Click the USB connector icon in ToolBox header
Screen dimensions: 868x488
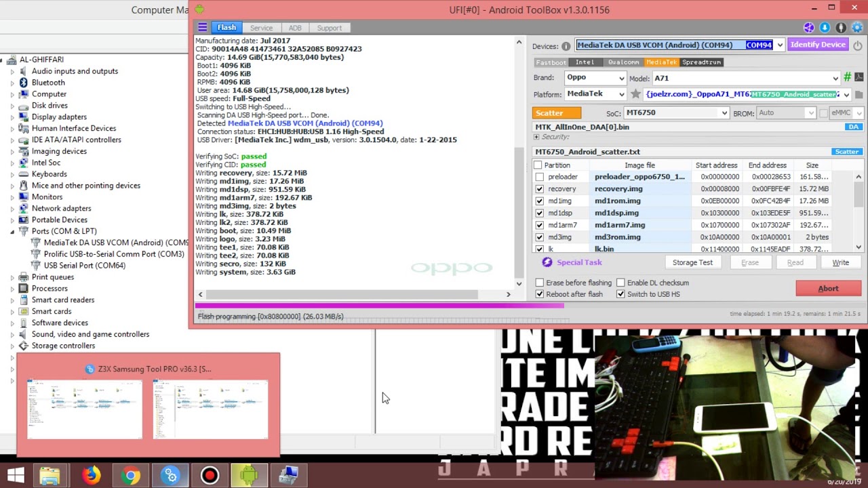841,28
